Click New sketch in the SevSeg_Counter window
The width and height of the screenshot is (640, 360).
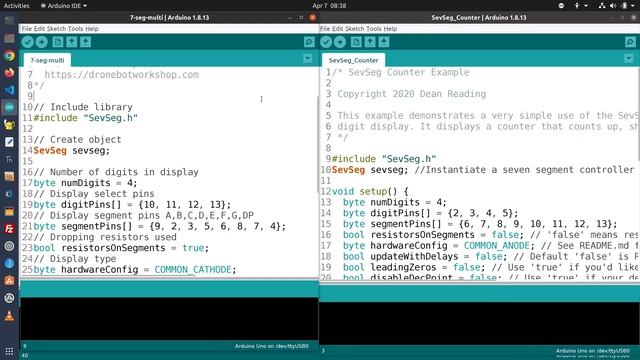click(x=356, y=42)
